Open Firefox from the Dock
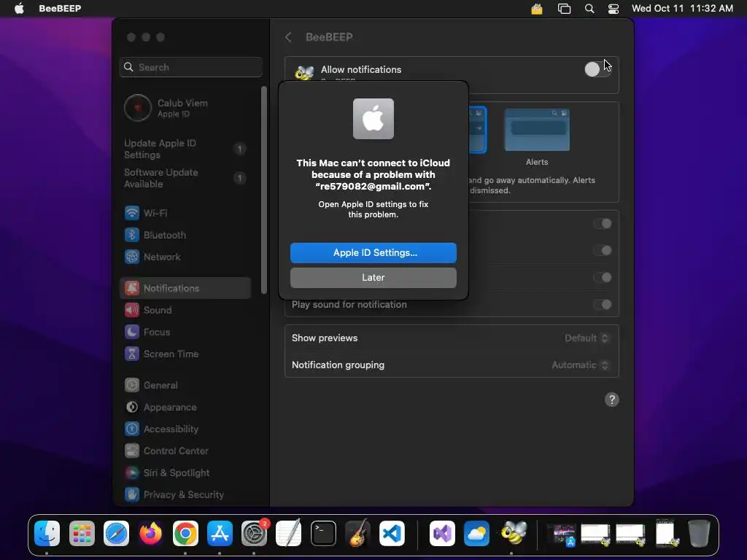Image resolution: width=747 pixels, height=560 pixels. click(150, 533)
